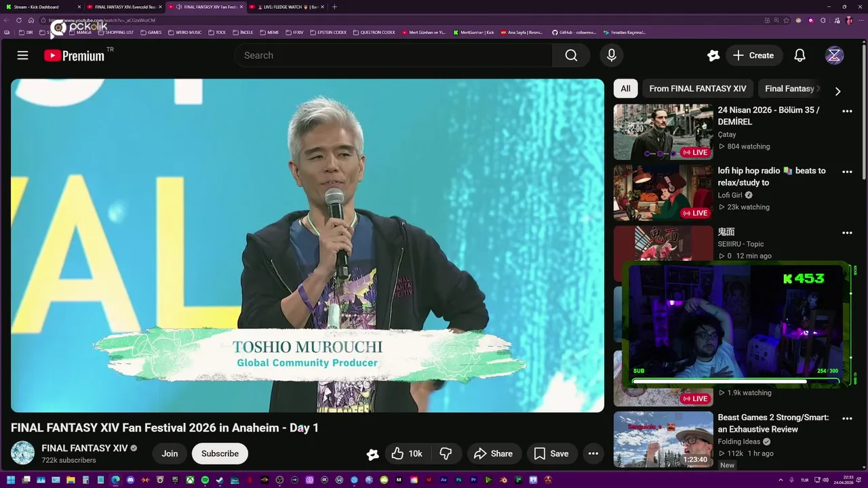Click the sparkle Ask icon beside Create

713,56
